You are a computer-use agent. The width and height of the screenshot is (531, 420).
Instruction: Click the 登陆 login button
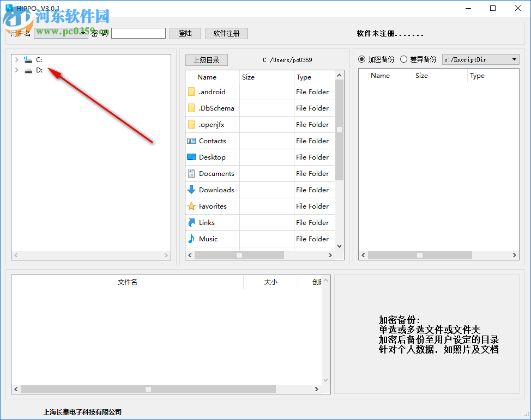(x=185, y=33)
